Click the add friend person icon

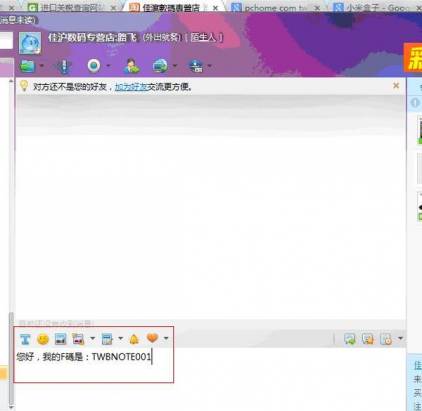131,66
